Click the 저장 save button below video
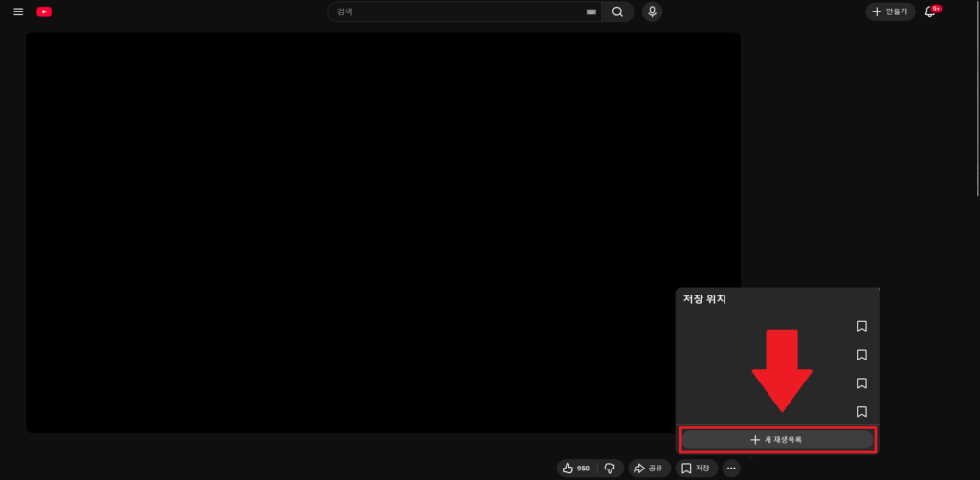980x480 pixels. (x=697, y=469)
